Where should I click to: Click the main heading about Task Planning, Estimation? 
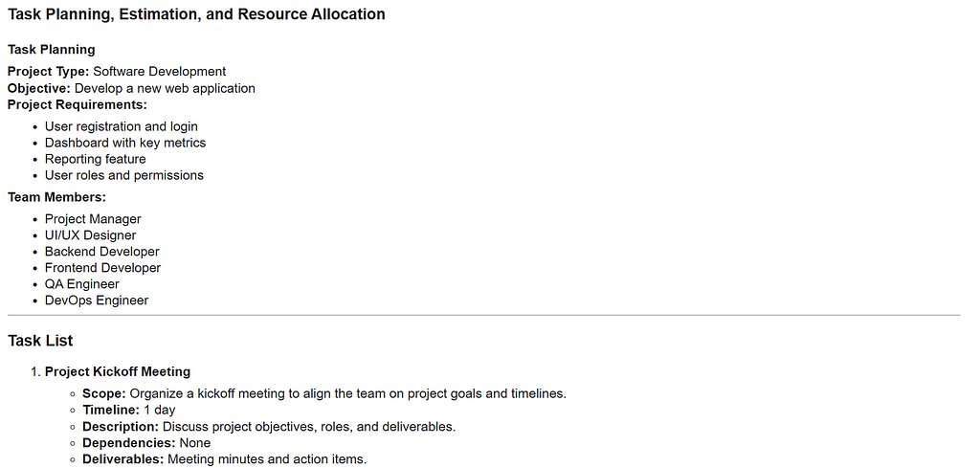tap(196, 14)
